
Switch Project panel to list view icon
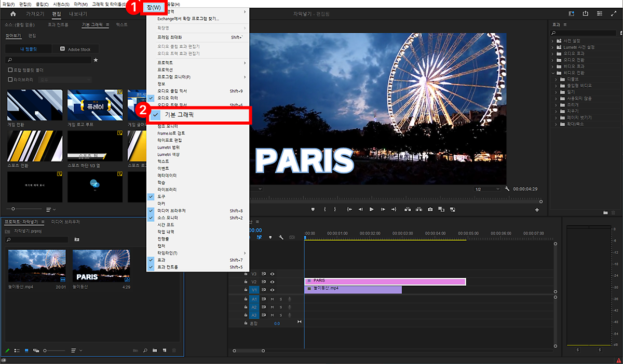(x=17, y=351)
